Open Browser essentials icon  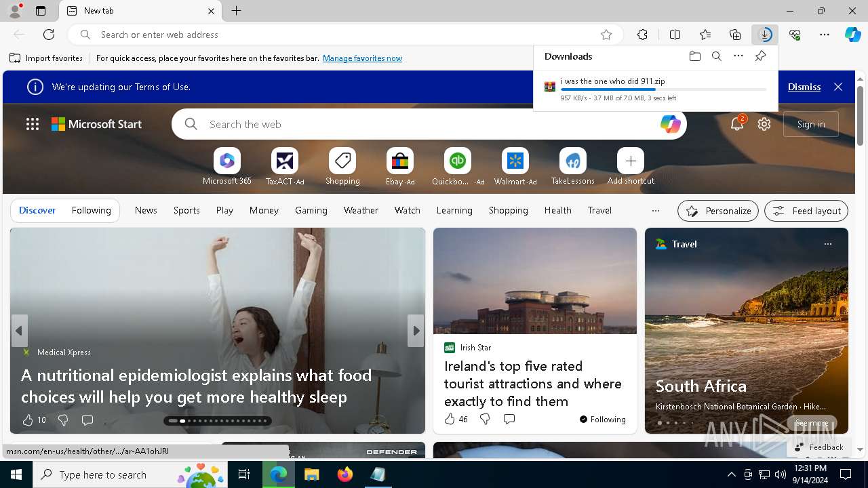pyautogui.click(x=795, y=35)
